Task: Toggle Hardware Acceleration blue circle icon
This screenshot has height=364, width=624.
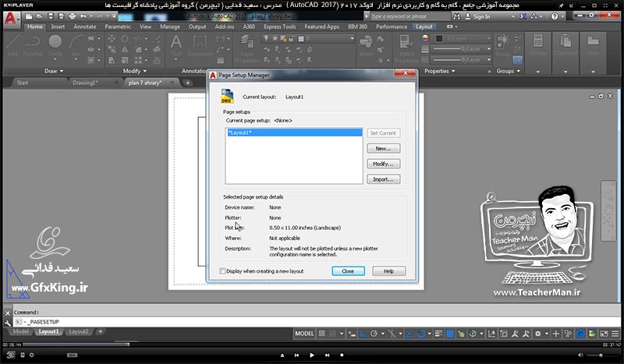Action: [x=580, y=334]
